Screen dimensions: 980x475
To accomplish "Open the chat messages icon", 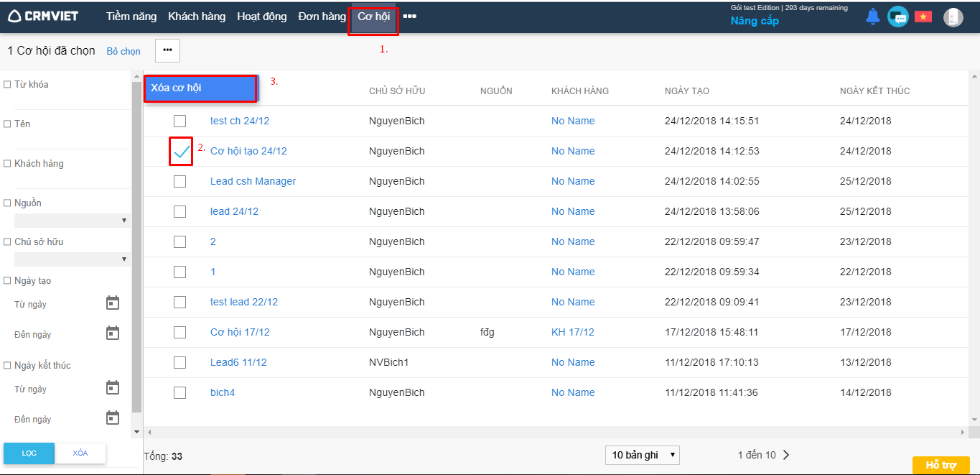I will pos(897,17).
